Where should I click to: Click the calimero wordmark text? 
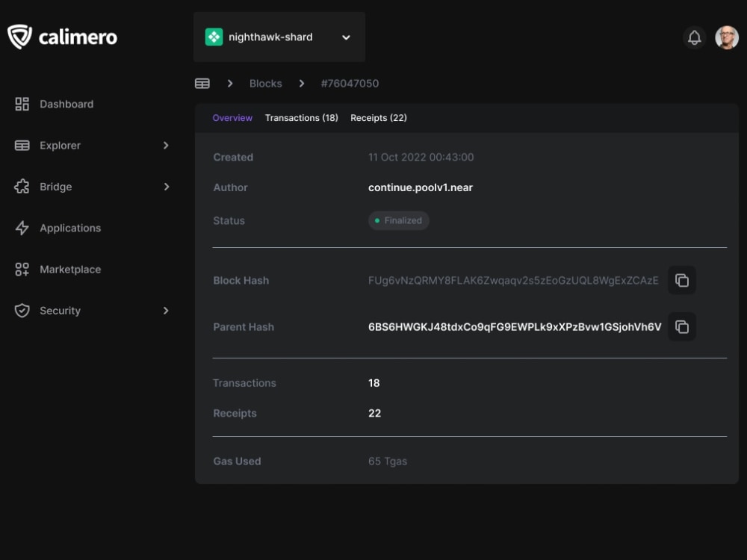(78, 37)
